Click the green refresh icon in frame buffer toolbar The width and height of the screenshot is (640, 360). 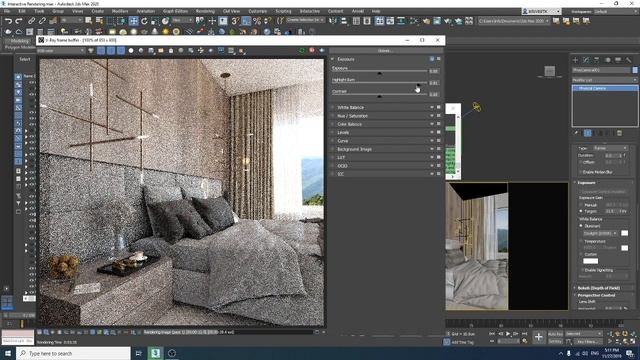302,50
